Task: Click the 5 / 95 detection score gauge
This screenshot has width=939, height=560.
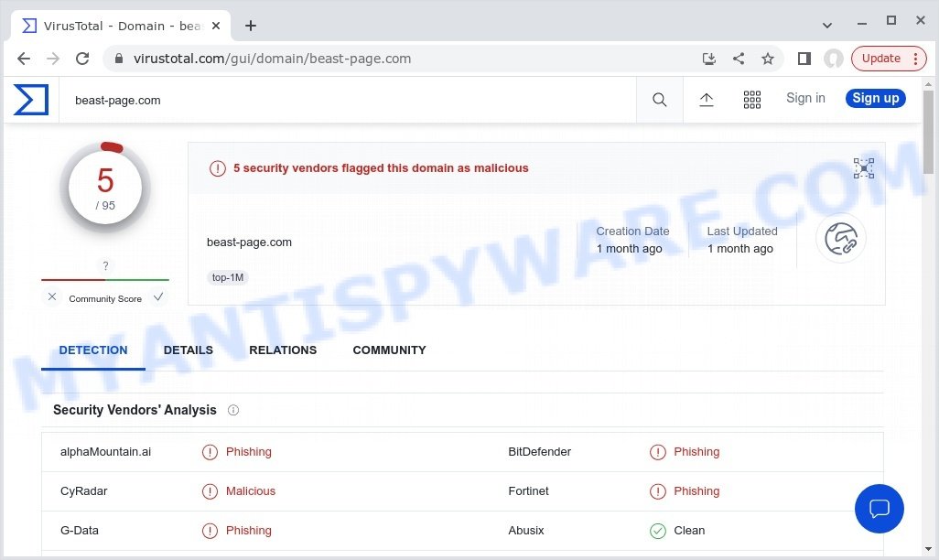Action: point(105,188)
